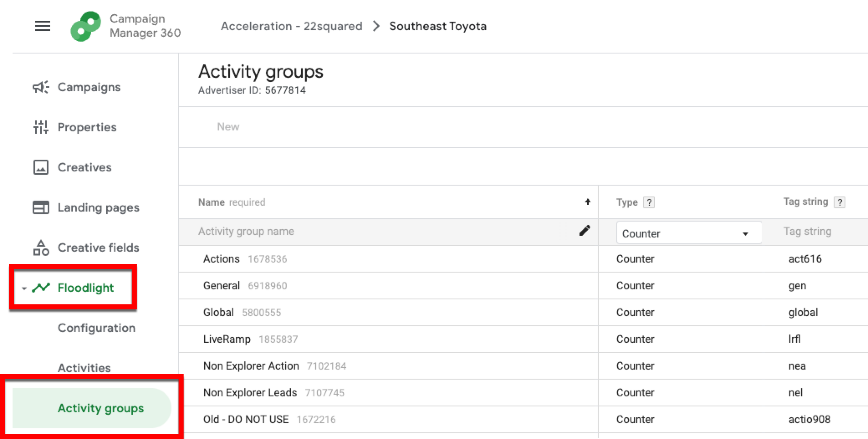The height and width of the screenshot is (439, 868).
Task: Open the Global activity group
Action: pos(218,312)
